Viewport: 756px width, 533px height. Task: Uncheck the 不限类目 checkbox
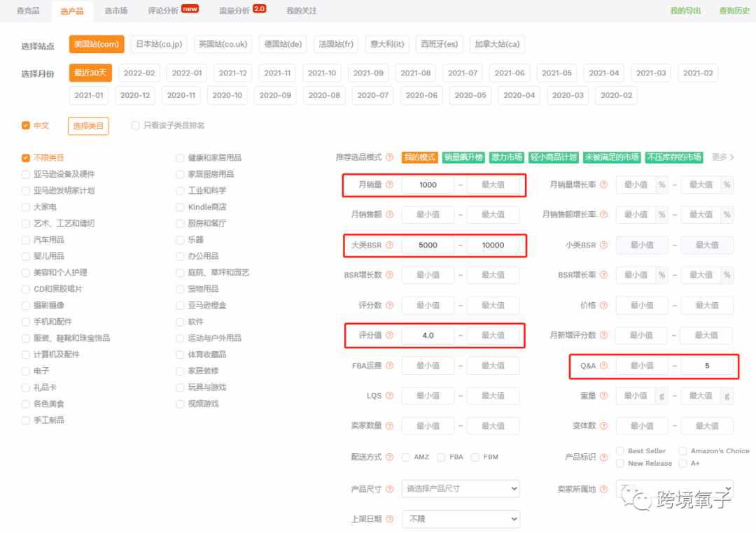pos(26,157)
